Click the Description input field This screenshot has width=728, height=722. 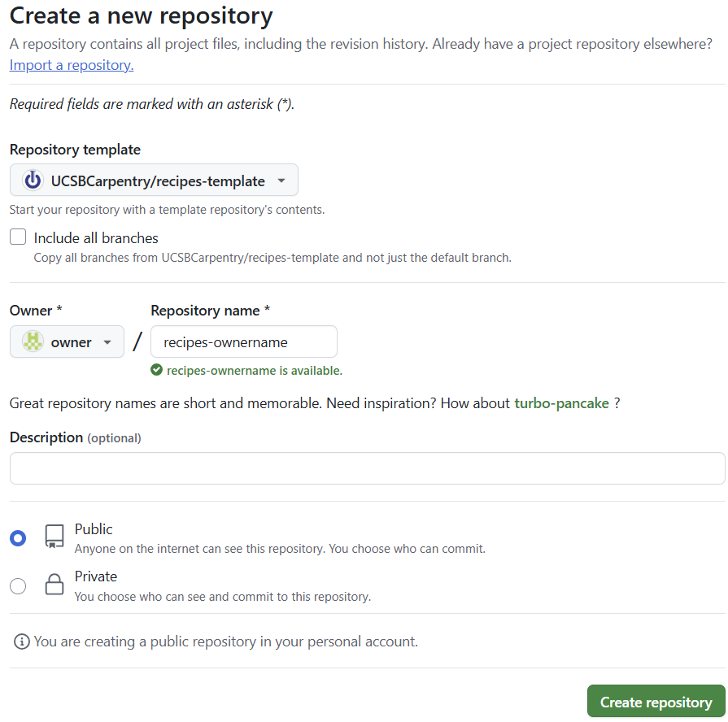click(x=364, y=468)
